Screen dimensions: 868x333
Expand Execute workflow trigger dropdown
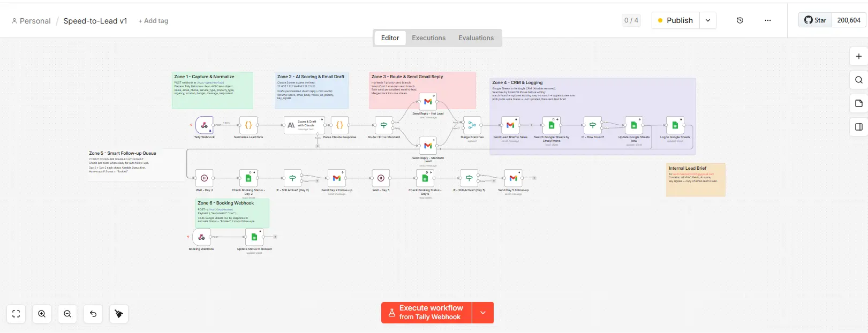483,313
